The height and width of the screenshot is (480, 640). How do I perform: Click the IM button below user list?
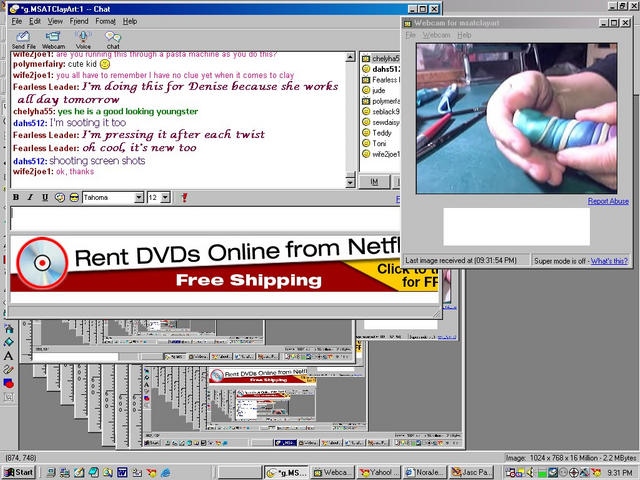(x=374, y=182)
